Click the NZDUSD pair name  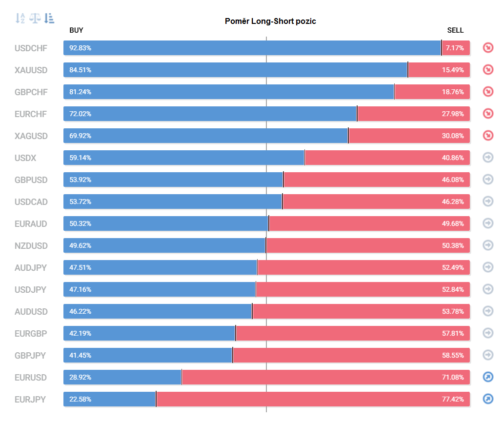(31, 246)
